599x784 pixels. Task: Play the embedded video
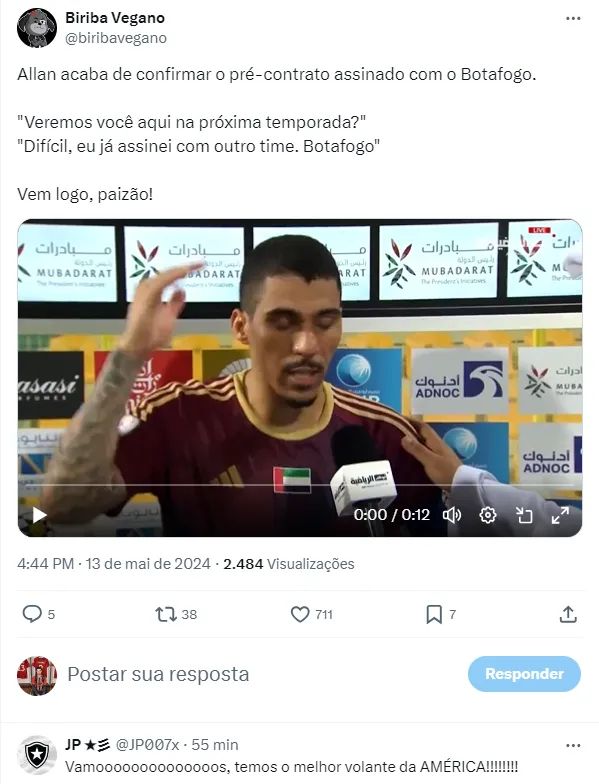(x=39, y=514)
